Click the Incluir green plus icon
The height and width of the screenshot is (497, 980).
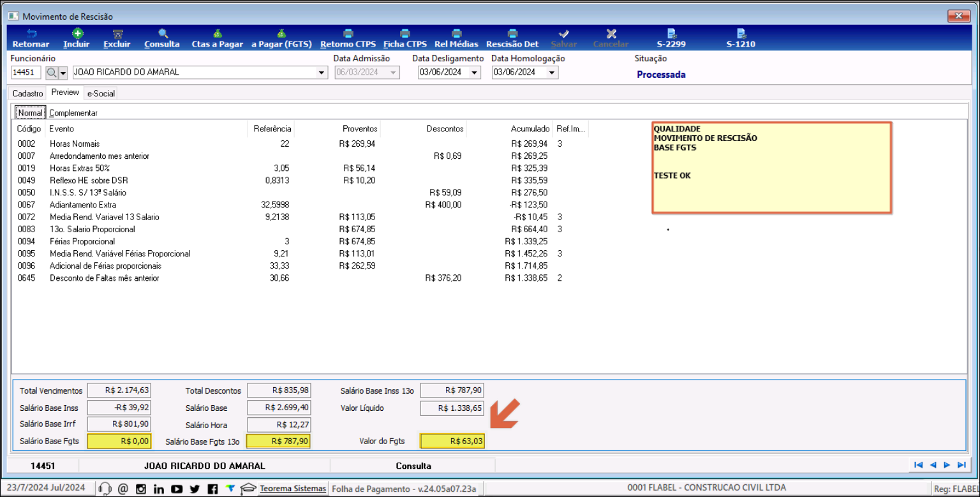coord(77,34)
